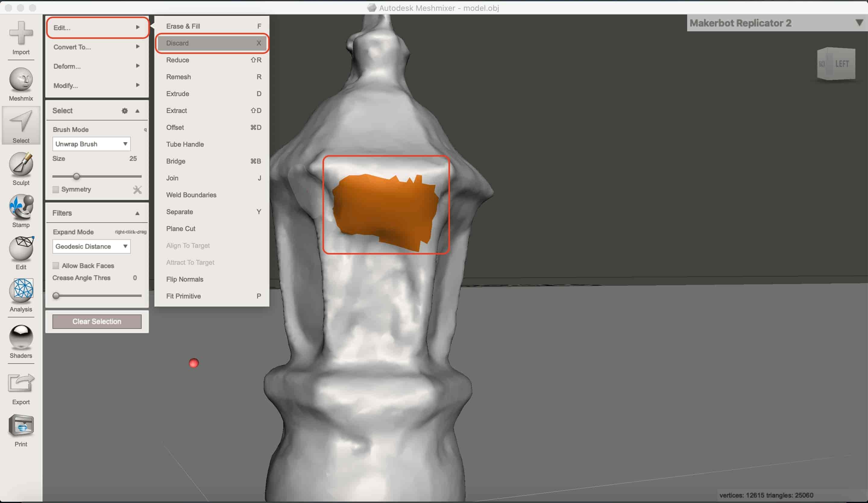Choose Extrude menu entry
The width and height of the screenshot is (868, 503).
pyautogui.click(x=212, y=94)
